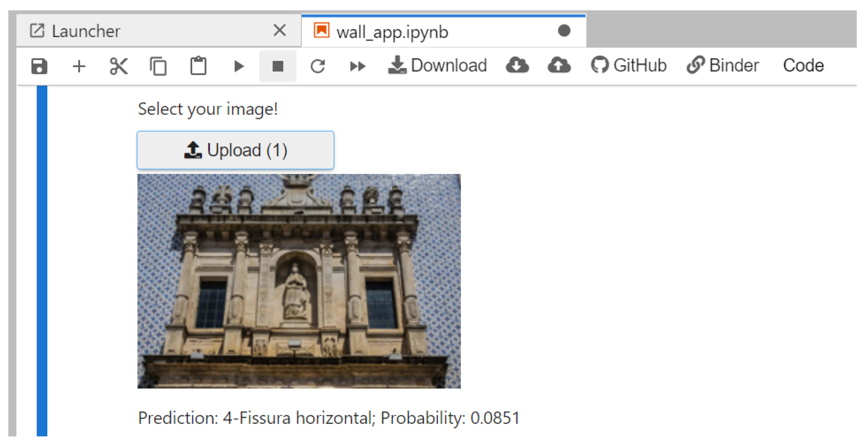Open the Code cell type dropdown

803,65
